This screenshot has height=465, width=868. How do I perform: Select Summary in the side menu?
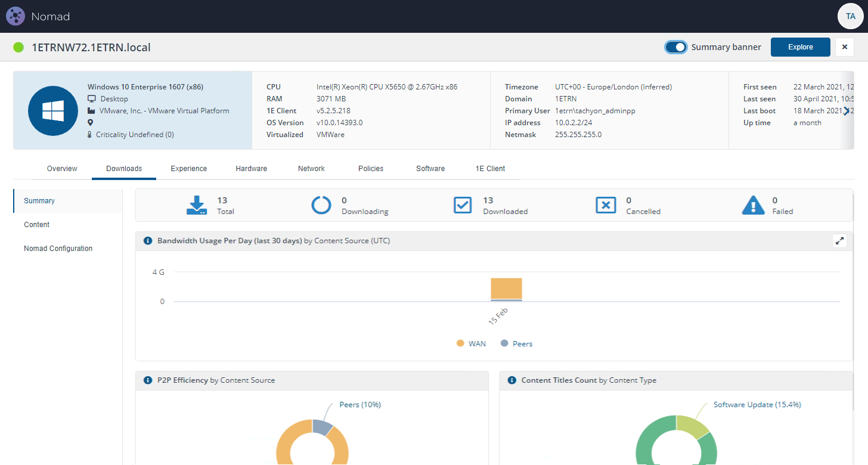coord(68,201)
